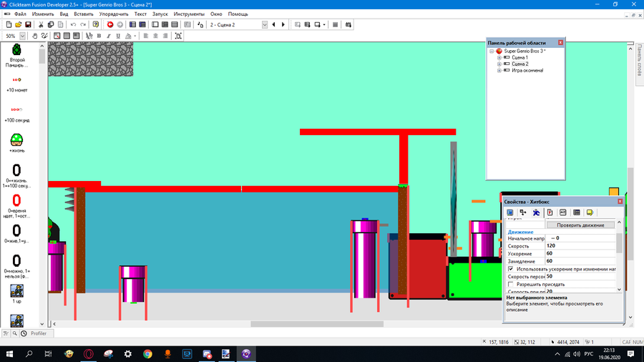Open a file with the folder icon
This screenshot has height=362, width=644.
point(19,24)
